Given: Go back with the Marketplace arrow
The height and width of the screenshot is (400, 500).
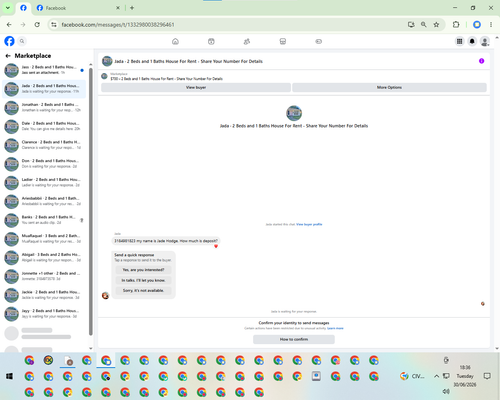Looking at the screenshot, I should [x=8, y=56].
